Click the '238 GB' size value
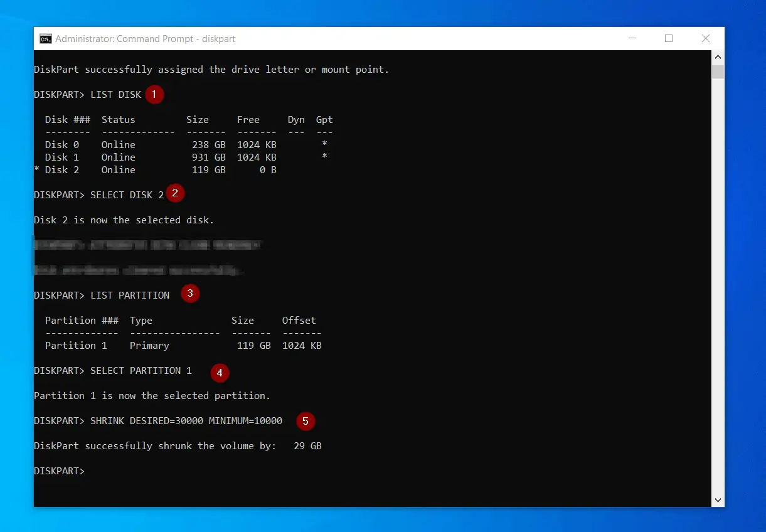 209,145
